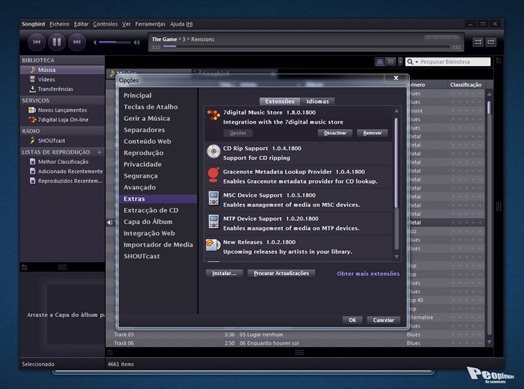Add a new playlist with plus icon
The image size is (524, 389).
(x=99, y=152)
